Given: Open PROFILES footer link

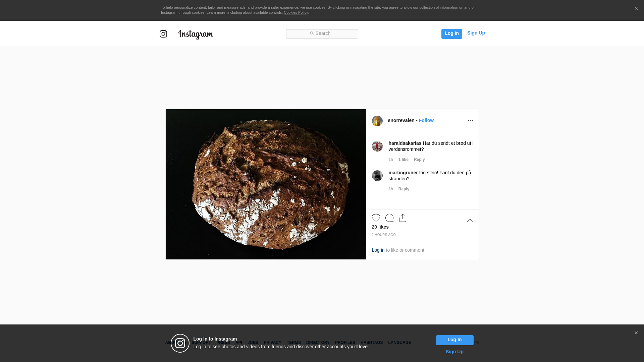Looking at the screenshot, I should click(x=345, y=343).
